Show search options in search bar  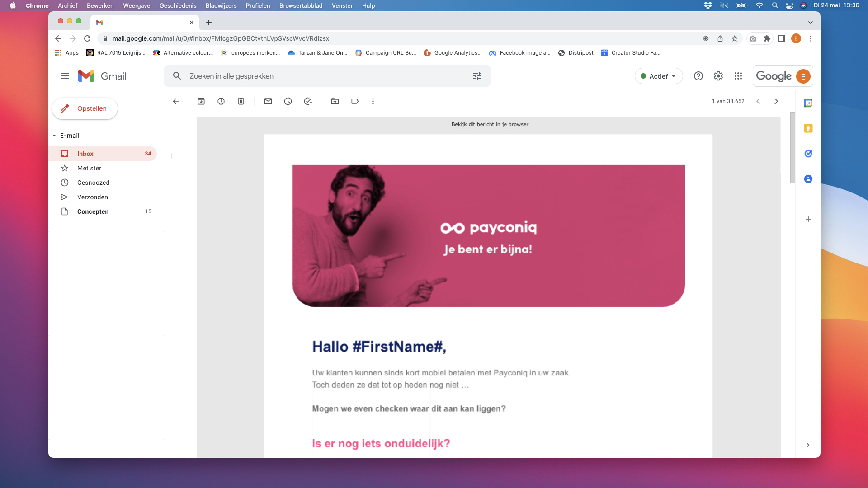coord(477,76)
